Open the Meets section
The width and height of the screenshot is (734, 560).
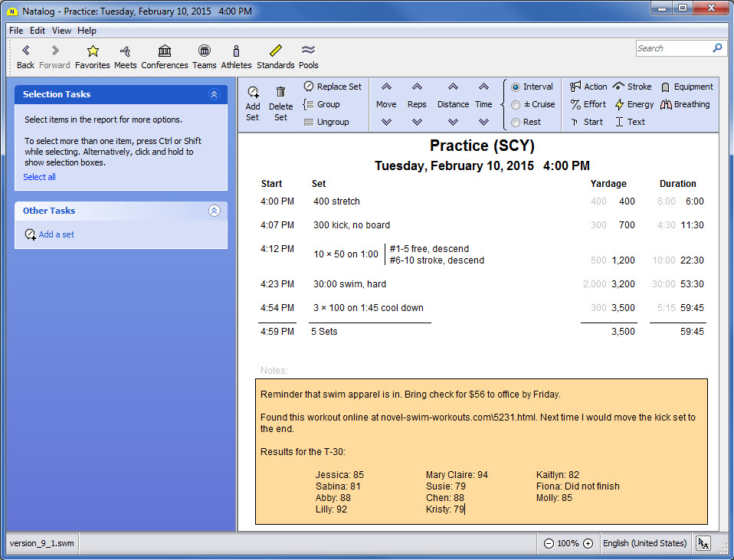click(126, 51)
